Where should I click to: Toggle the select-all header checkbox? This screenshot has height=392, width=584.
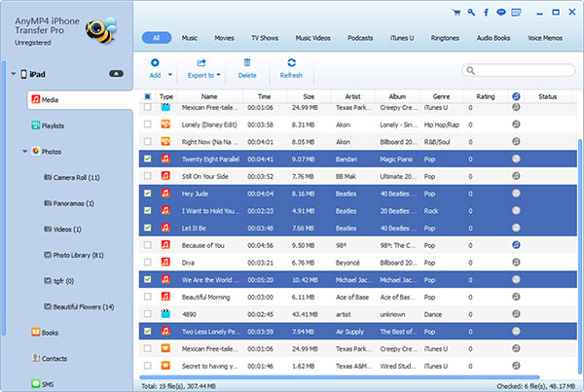click(x=147, y=96)
